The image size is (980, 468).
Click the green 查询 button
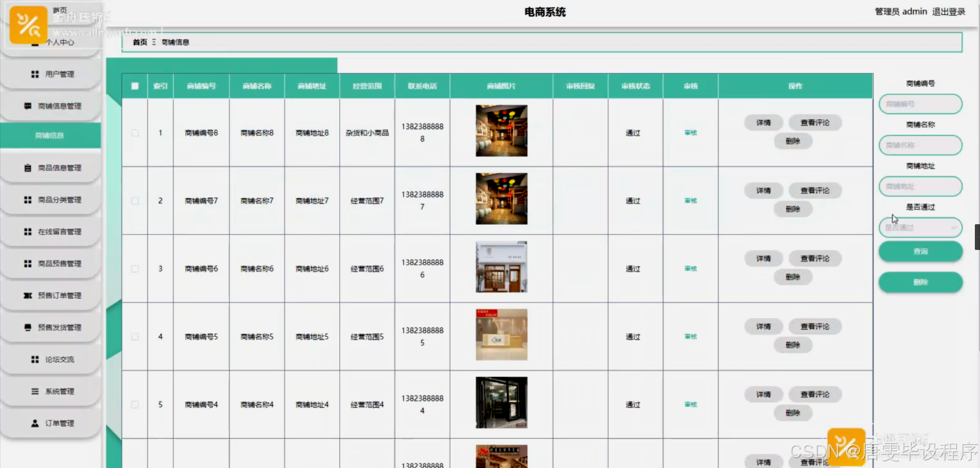(920, 251)
